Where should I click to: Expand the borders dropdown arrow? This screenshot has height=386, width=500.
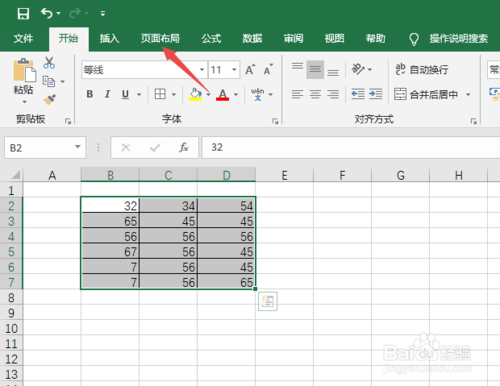point(174,95)
